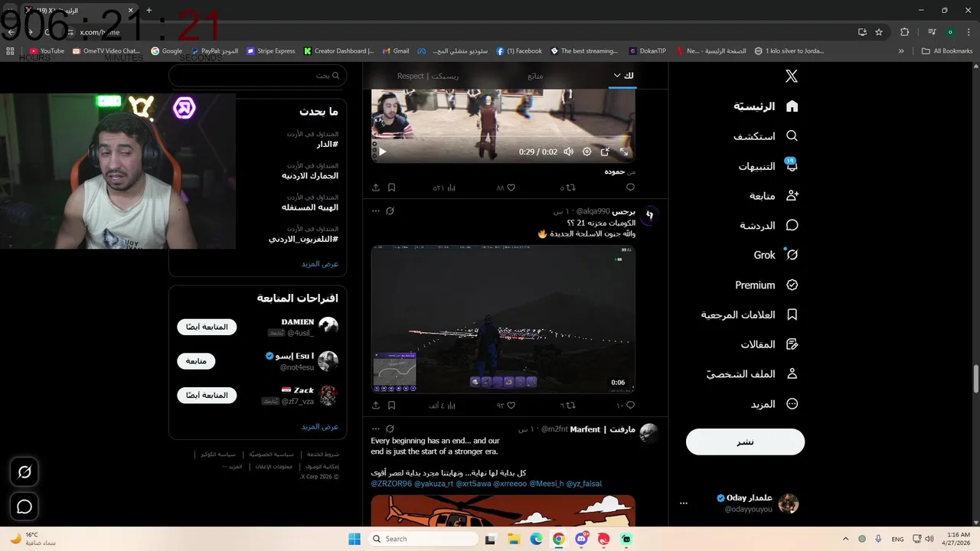
Task: Play the برجس night video thumbnail
Action: [503, 319]
